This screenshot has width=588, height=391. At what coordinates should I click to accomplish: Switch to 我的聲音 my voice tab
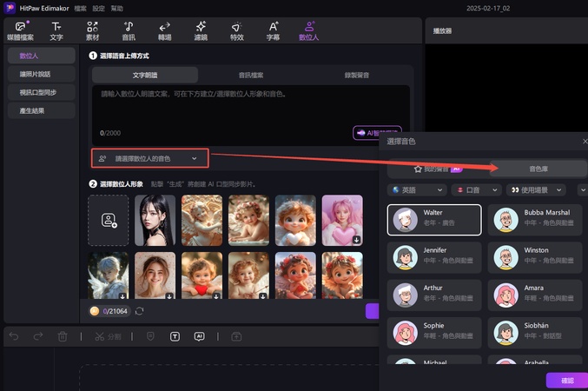(x=438, y=169)
